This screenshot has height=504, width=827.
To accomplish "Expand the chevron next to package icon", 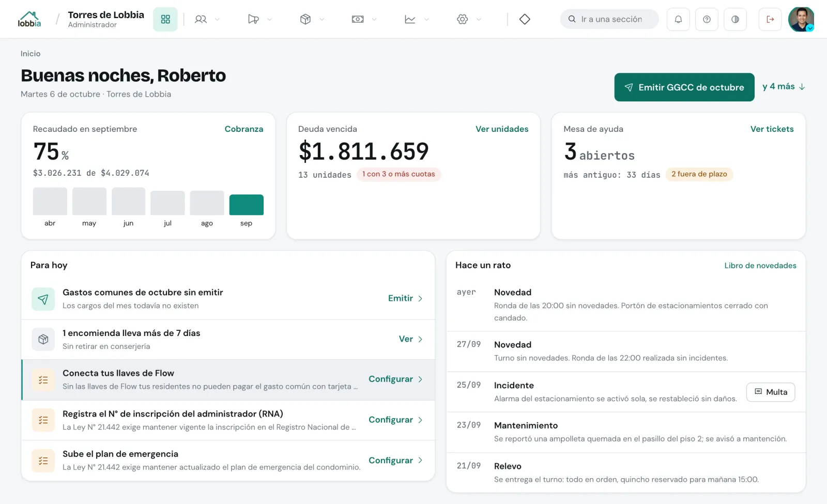I will tap(321, 20).
